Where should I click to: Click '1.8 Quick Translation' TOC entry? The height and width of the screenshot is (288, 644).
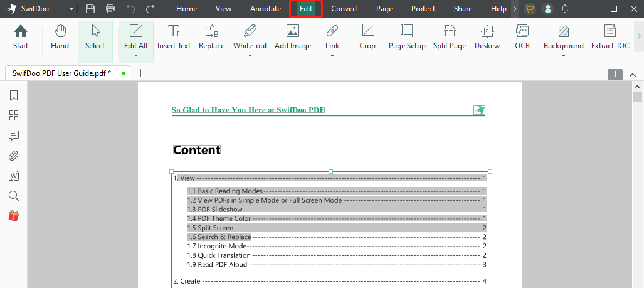click(x=337, y=255)
